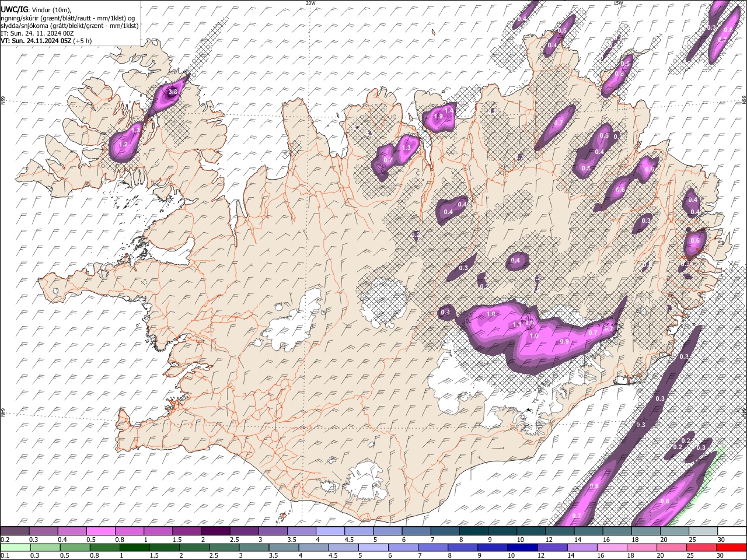Image resolution: width=747 pixels, height=560 pixels.
Task: Click the light lavender swatch between 4 and 4.5, upper row
Action: pos(330,531)
